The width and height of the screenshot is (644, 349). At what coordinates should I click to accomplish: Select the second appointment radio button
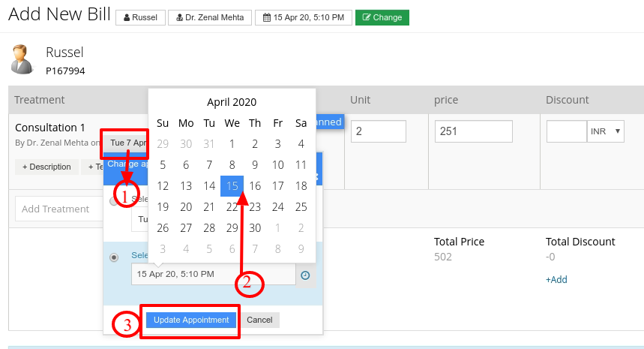[114, 257]
